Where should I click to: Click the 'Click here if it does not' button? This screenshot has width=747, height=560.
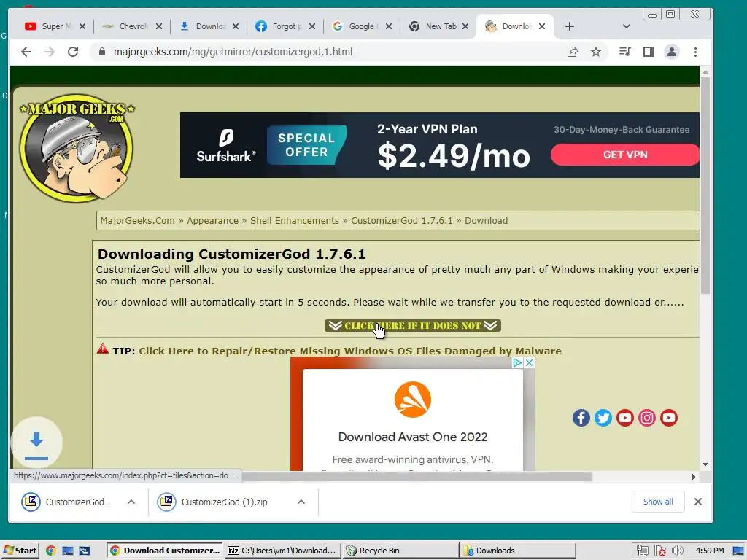click(413, 325)
